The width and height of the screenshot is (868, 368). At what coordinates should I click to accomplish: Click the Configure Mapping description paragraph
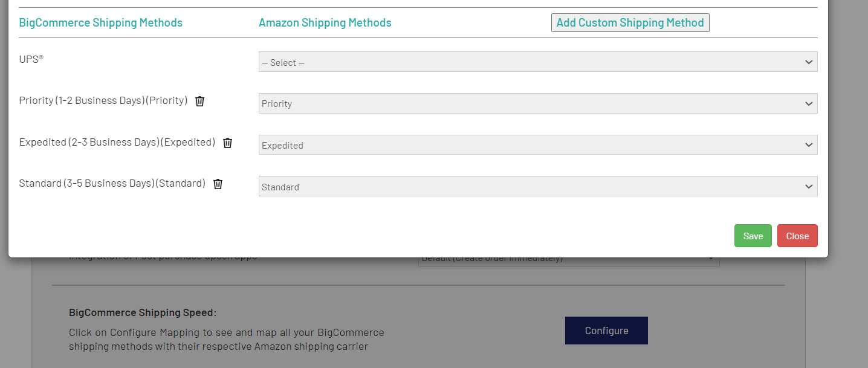(226, 340)
